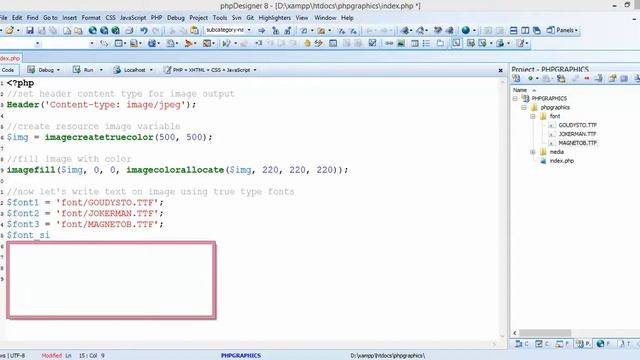Open the Panels dropdown
Image resolution: width=640 pixels, height=360 pixels.
pos(563,30)
